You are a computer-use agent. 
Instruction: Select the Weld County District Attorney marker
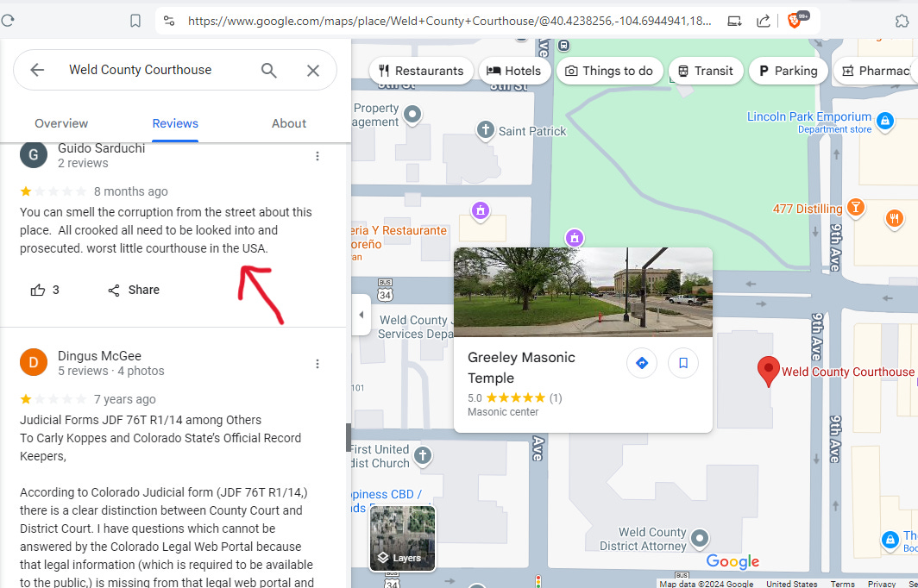[x=700, y=538]
